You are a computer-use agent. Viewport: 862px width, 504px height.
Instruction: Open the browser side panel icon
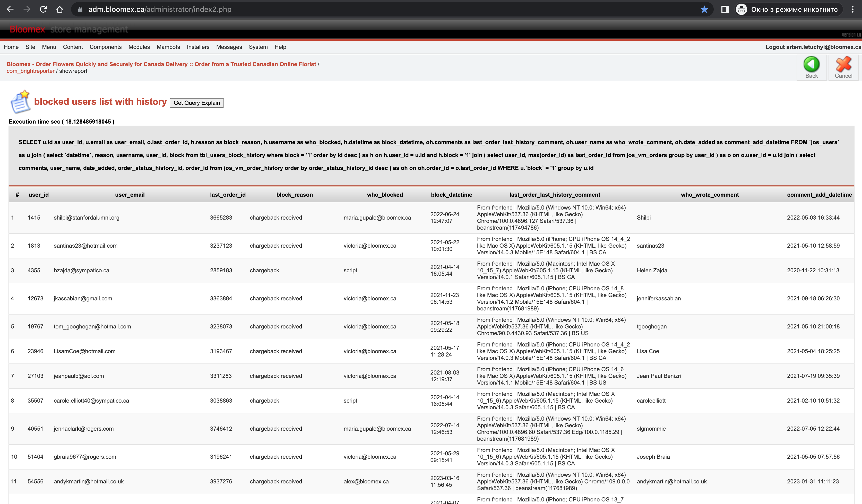(725, 9)
